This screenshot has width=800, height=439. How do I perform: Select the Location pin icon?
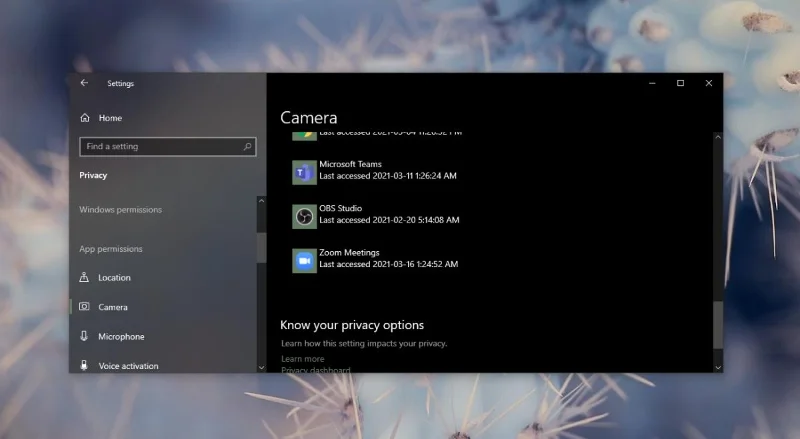[84, 277]
